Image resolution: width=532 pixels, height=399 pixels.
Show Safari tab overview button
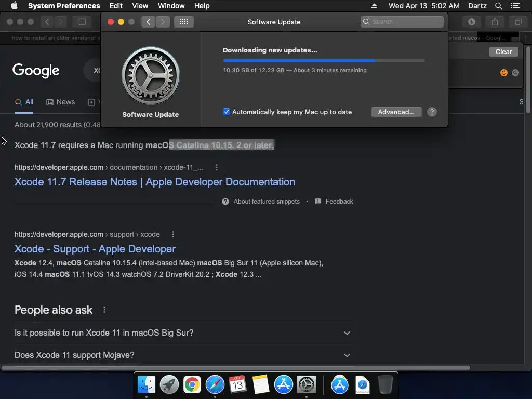pyautogui.click(x=518, y=22)
